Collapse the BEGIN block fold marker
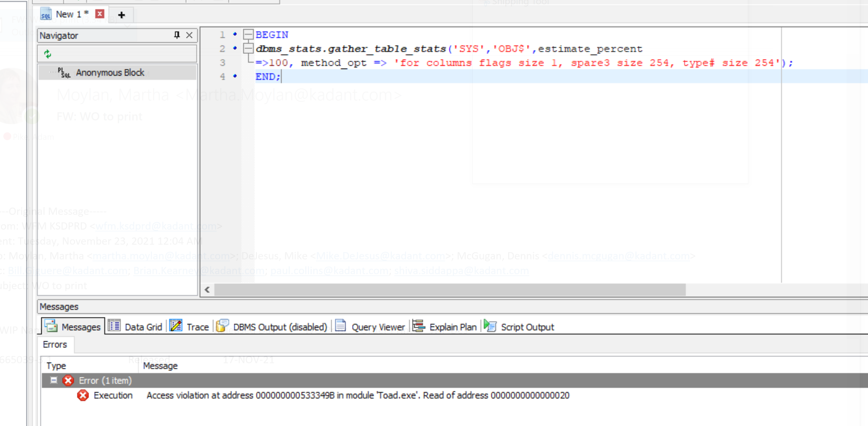This screenshot has width=868, height=426. [248, 34]
